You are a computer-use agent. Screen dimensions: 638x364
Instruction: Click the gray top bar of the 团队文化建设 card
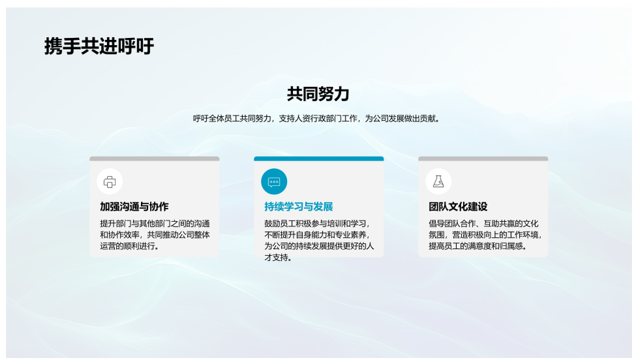pos(483,159)
